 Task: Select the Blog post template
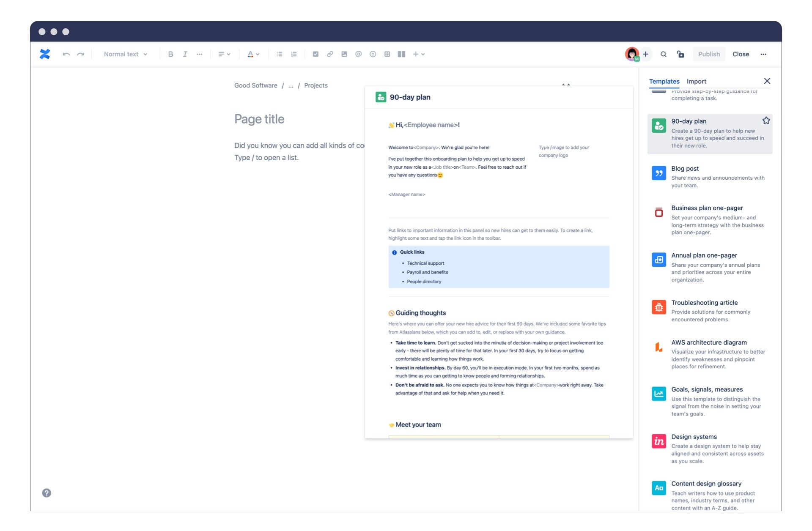710,177
